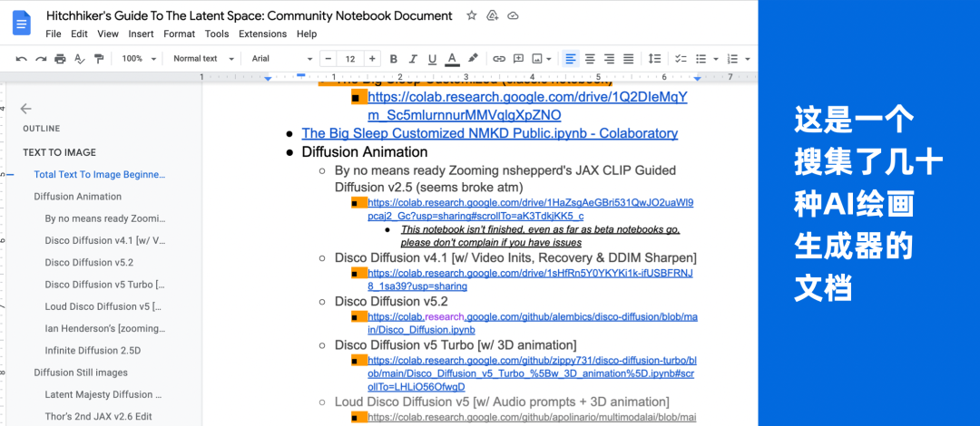Go to Thor's 2nd JAX v2.6 Edit entry
The height and width of the screenshot is (426, 980).
(x=98, y=416)
